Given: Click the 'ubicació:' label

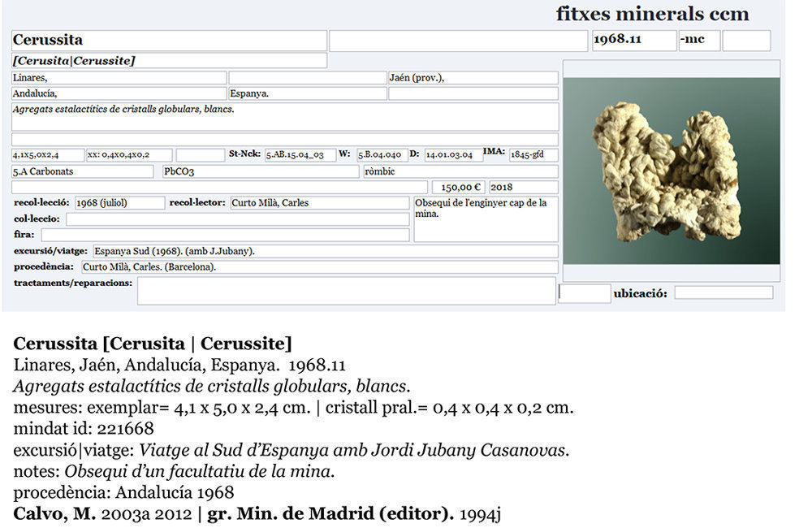Looking at the screenshot, I should click(x=640, y=294).
